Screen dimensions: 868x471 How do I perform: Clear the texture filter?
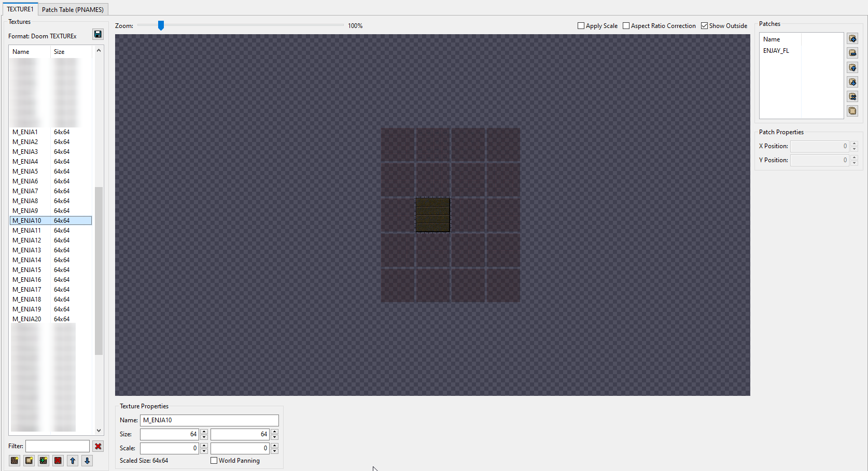[98, 446]
